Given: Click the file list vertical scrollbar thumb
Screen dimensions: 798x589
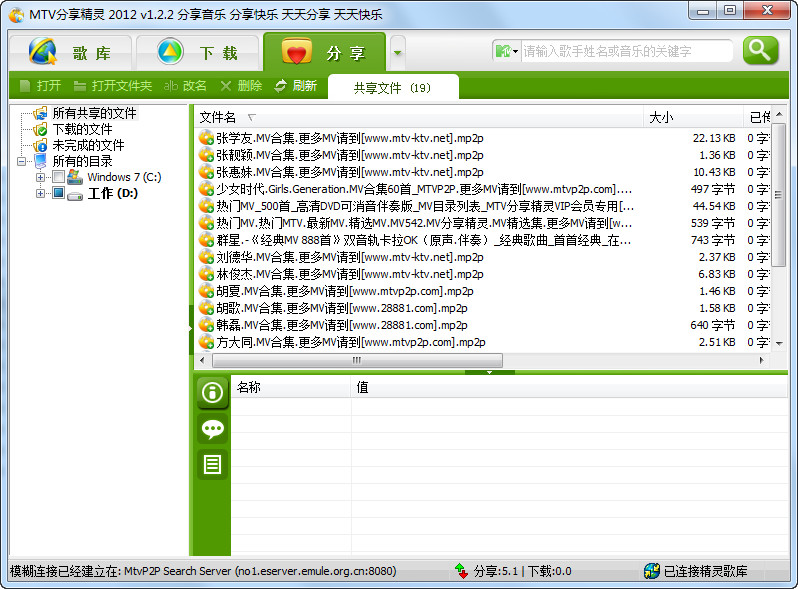Looking at the screenshot, I should click(778, 194).
